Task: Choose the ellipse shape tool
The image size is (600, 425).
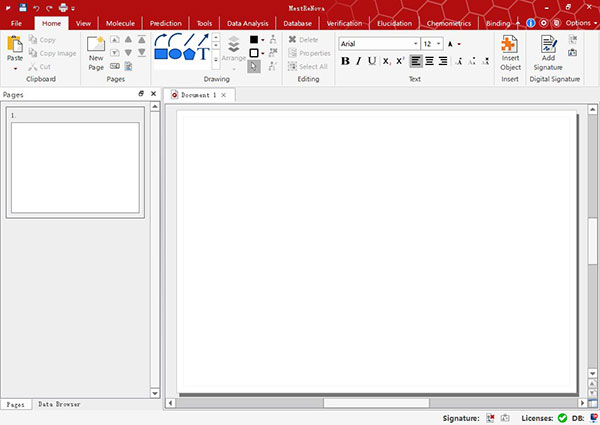Action: [x=174, y=54]
